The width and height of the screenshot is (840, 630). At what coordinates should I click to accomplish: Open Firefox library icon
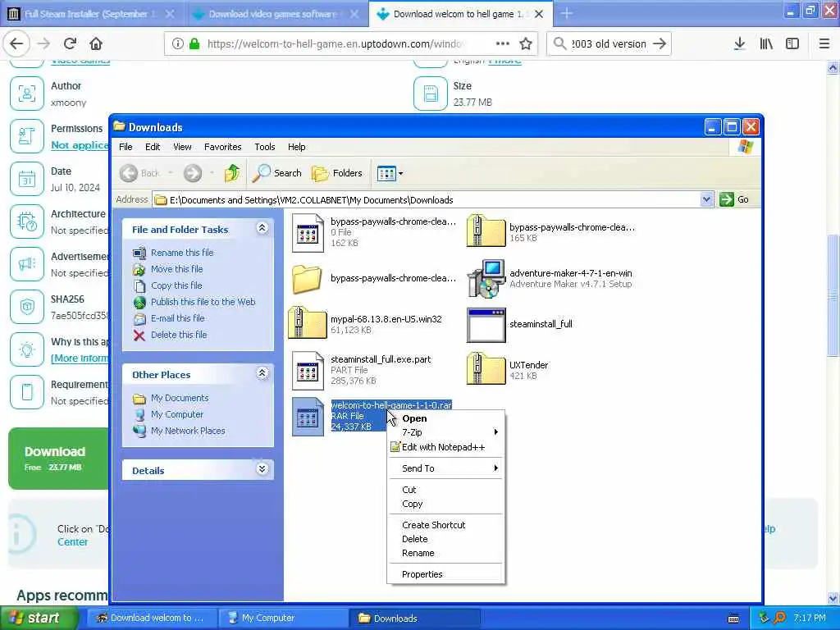[x=766, y=44]
